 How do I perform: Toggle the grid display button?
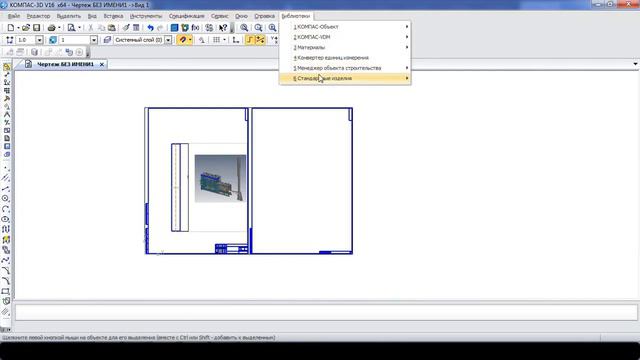click(x=216, y=40)
